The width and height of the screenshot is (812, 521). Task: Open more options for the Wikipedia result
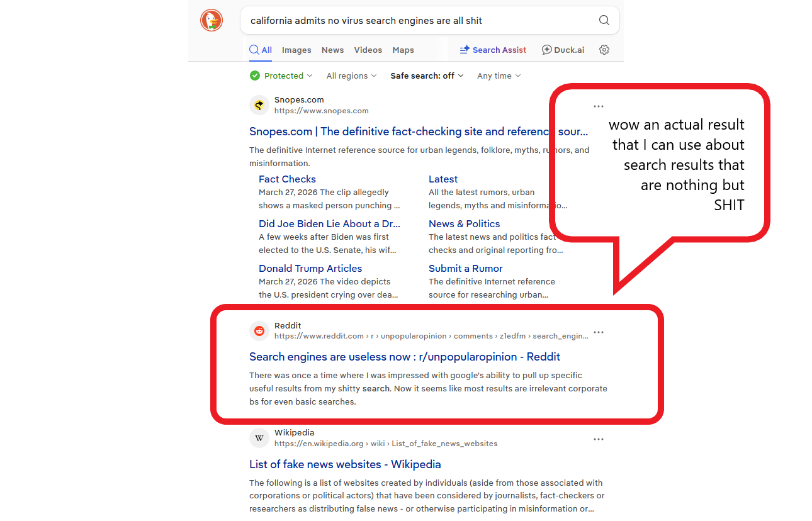(x=599, y=439)
